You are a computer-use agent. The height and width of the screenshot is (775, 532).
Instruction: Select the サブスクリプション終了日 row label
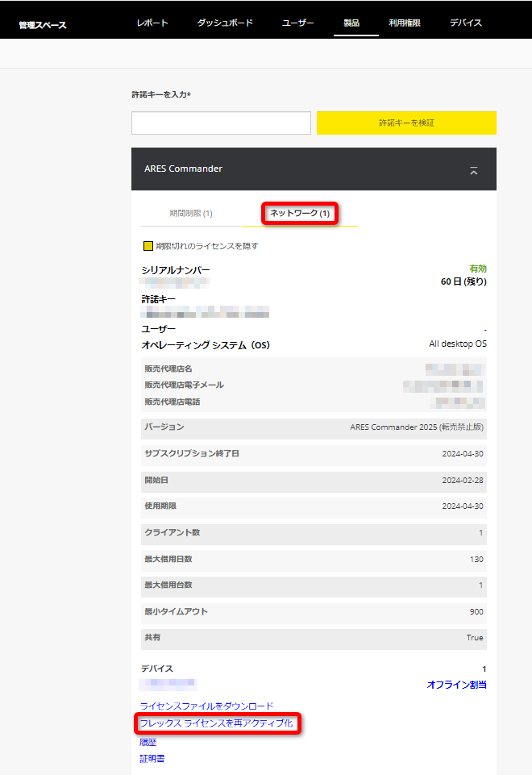pos(192,453)
